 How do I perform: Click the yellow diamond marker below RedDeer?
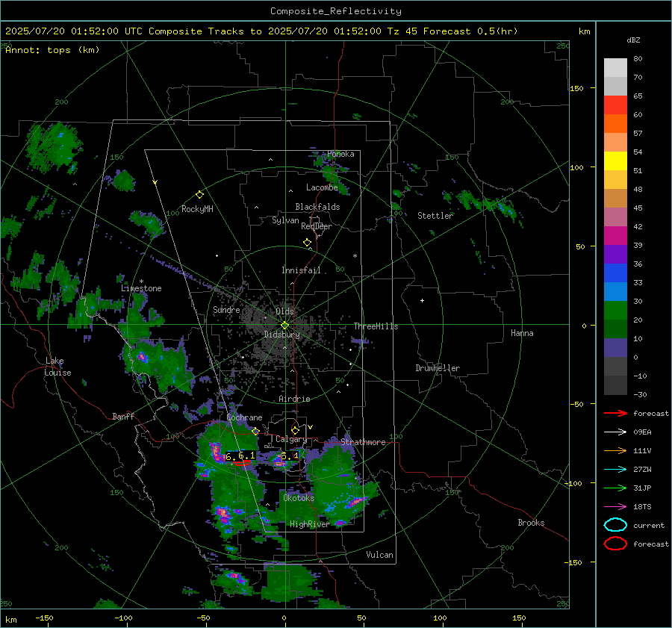(307, 243)
